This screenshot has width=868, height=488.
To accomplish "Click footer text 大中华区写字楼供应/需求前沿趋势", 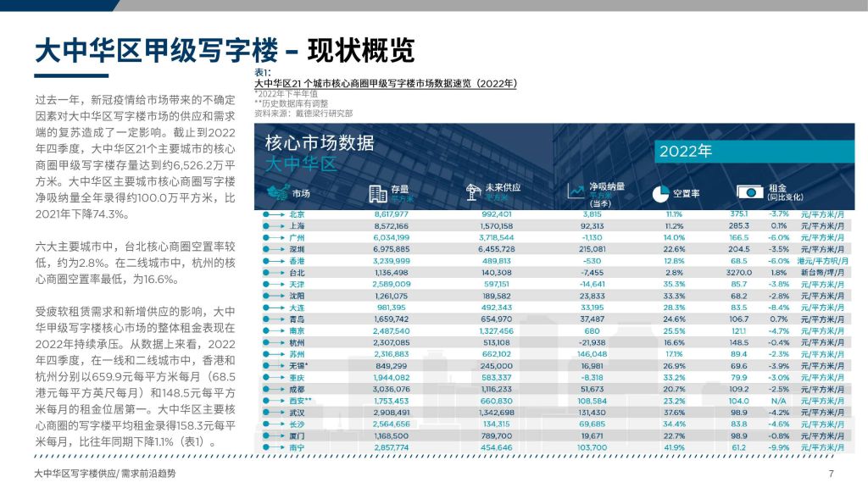I will (107, 473).
